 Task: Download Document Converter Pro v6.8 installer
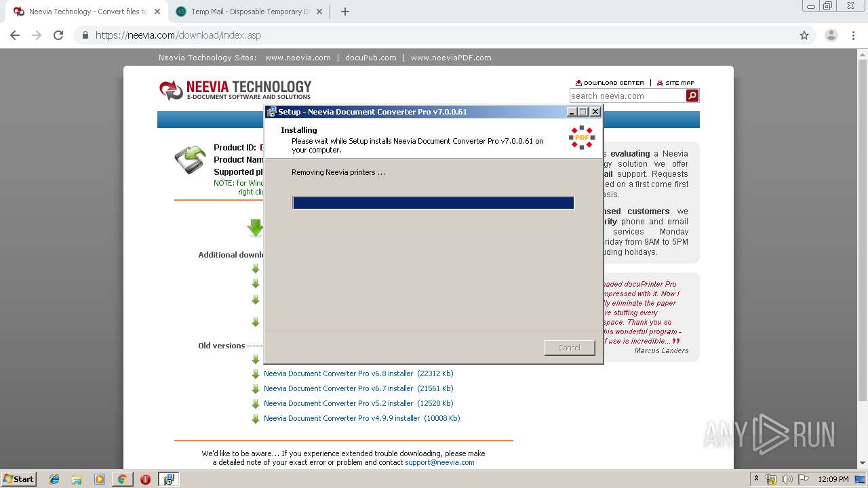tap(359, 373)
